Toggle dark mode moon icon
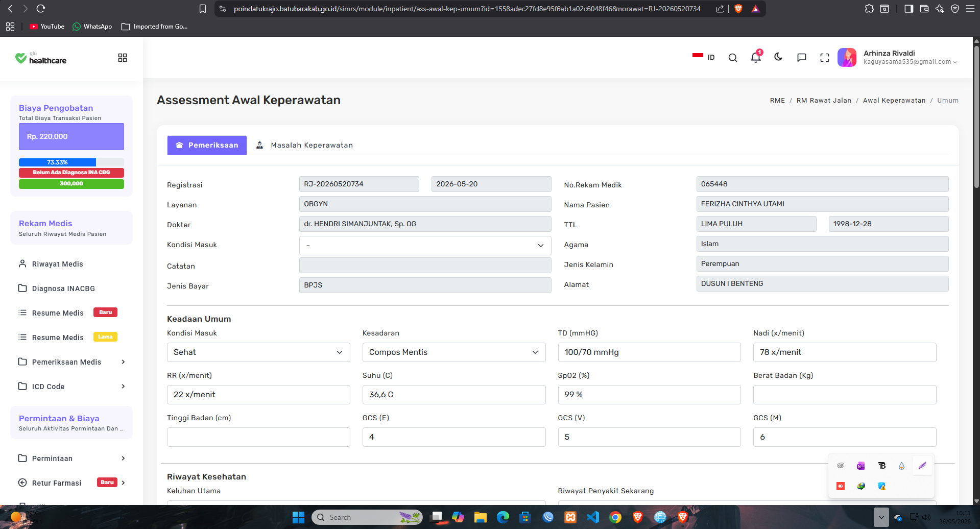The height and width of the screenshot is (529, 980). click(x=778, y=57)
